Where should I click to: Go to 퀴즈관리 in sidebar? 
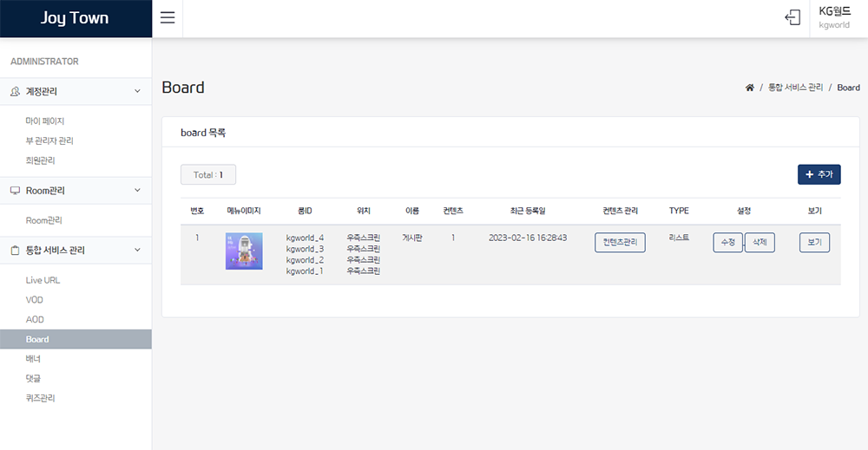[41, 398]
